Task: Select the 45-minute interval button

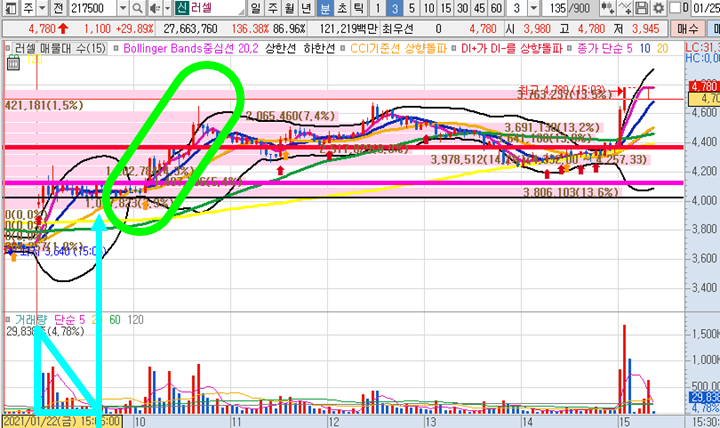Action: [x=479, y=8]
